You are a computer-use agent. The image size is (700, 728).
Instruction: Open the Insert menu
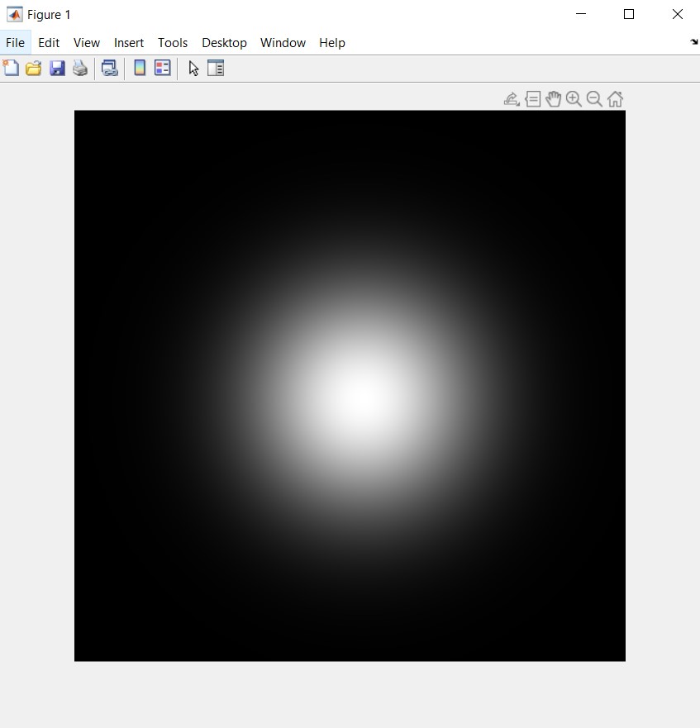(x=129, y=42)
